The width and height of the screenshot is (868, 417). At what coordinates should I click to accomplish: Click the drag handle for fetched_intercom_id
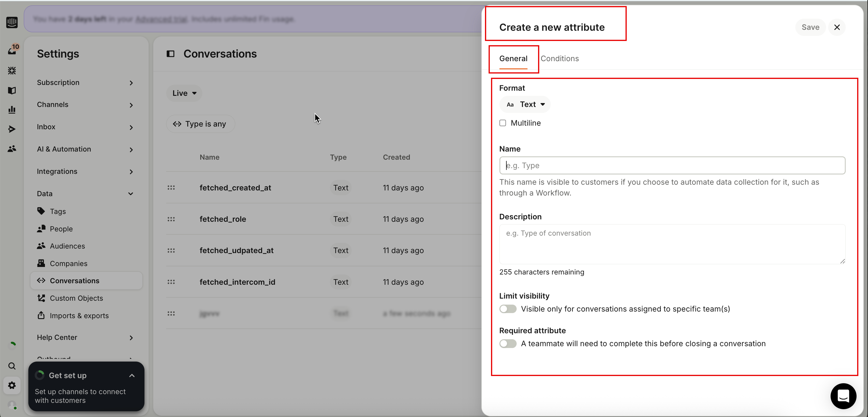[x=171, y=282]
